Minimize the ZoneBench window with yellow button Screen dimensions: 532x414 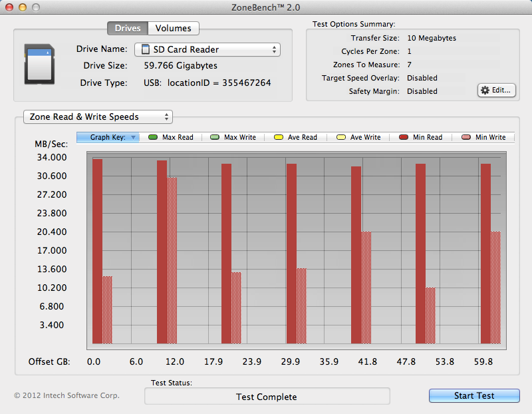23,7
